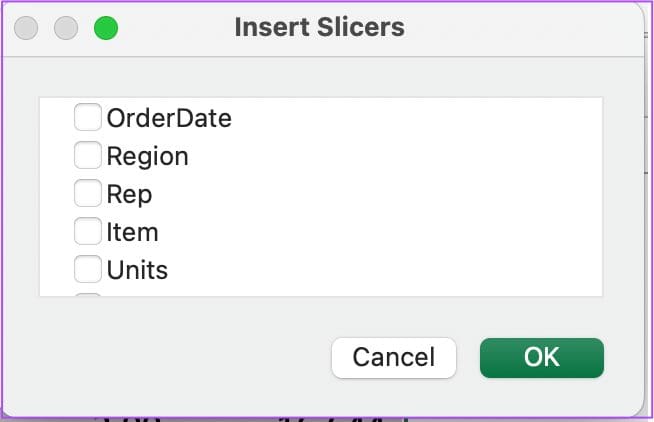Click the Region label text
654x422 pixels.
click(147, 156)
